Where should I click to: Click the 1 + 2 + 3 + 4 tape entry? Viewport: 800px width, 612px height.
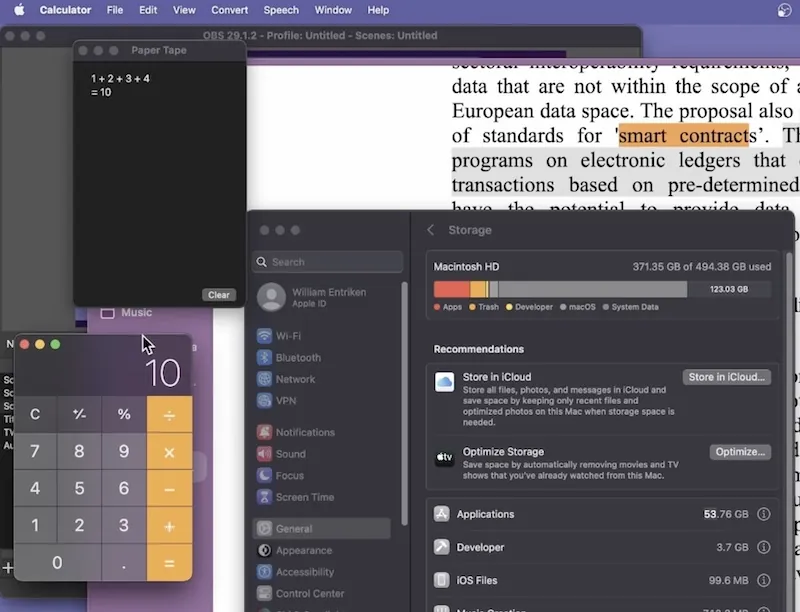point(120,79)
